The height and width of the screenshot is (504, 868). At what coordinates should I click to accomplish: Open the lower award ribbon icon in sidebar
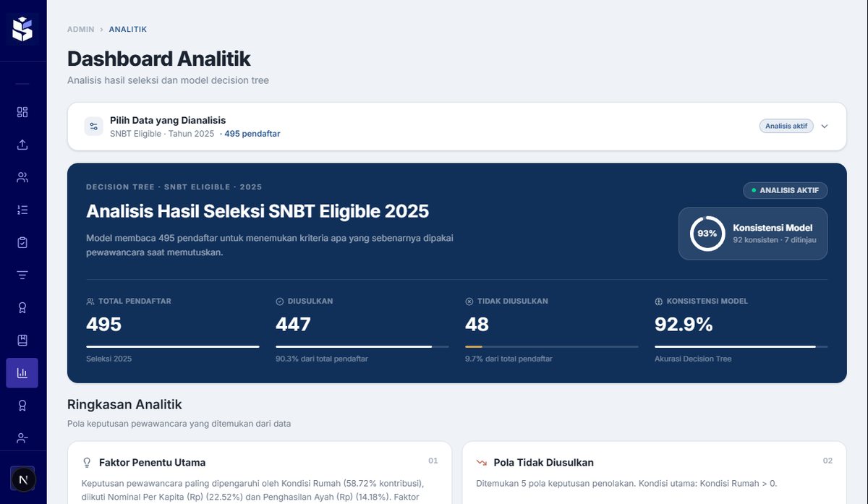tap(22, 406)
